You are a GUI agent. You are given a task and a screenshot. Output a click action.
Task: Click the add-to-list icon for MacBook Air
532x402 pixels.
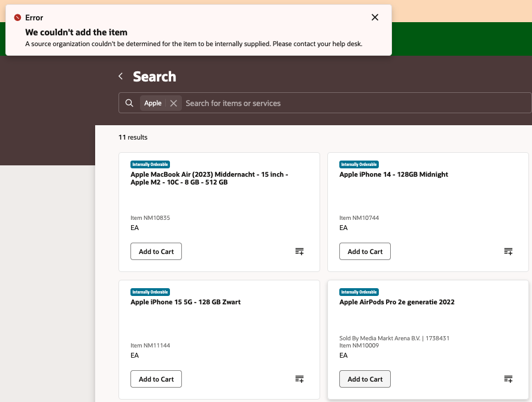click(x=299, y=251)
